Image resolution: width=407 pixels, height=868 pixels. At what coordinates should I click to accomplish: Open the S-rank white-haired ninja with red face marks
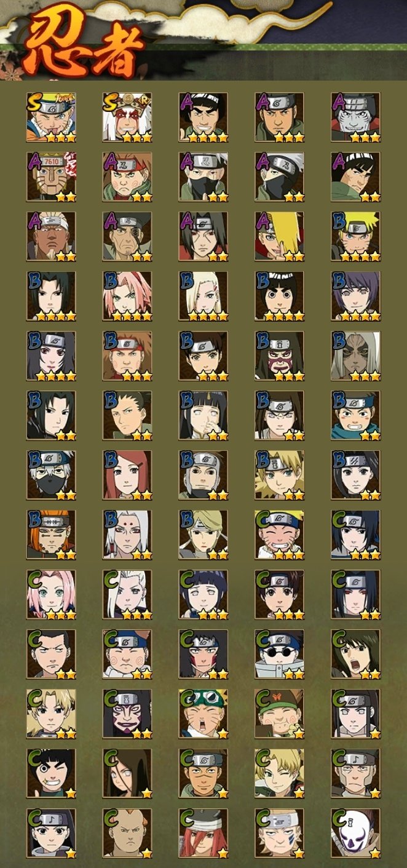point(127,117)
